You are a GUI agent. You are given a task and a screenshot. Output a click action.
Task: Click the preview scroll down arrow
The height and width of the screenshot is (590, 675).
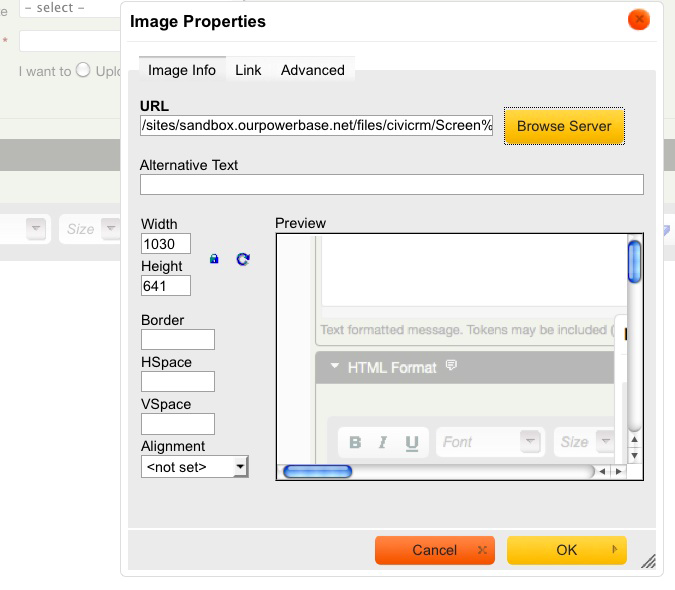634,455
